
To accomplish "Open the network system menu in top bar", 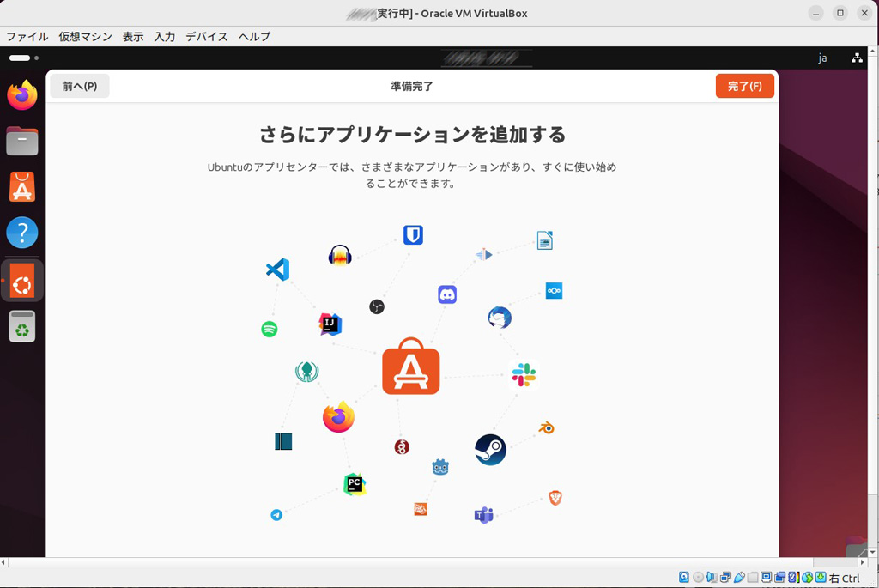I will coord(857,58).
